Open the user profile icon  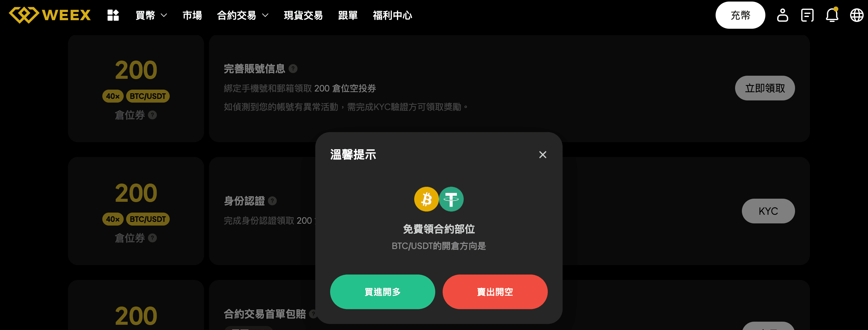tap(782, 15)
